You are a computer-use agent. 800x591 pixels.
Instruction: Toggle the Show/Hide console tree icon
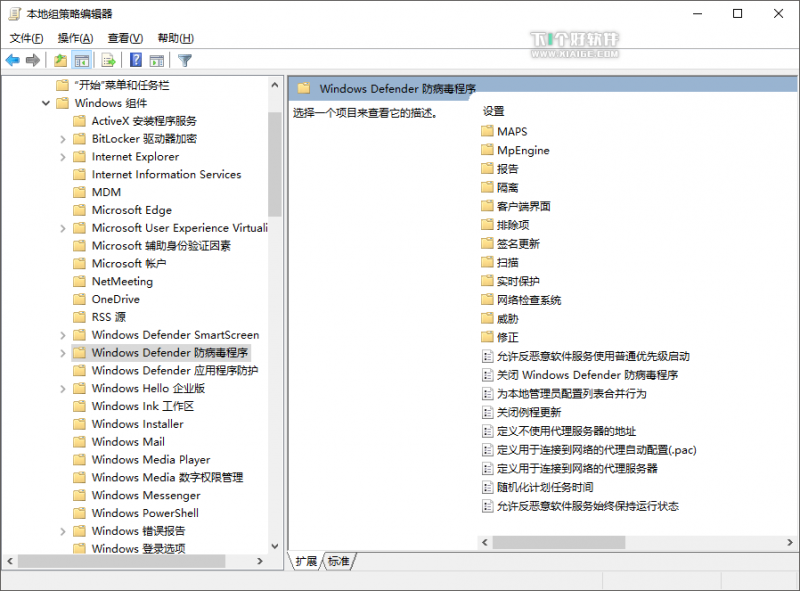pyautogui.click(x=82, y=60)
